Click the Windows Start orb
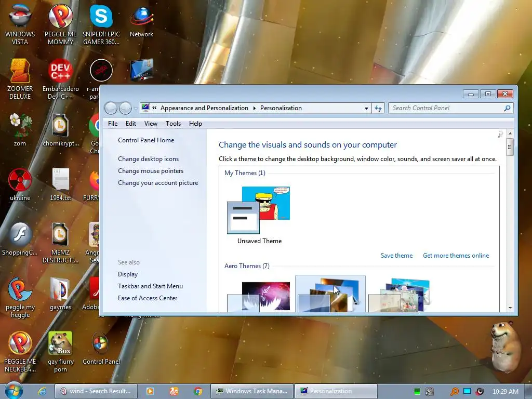Viewport: 532px width, 399px height. click(x=14, y=391)
